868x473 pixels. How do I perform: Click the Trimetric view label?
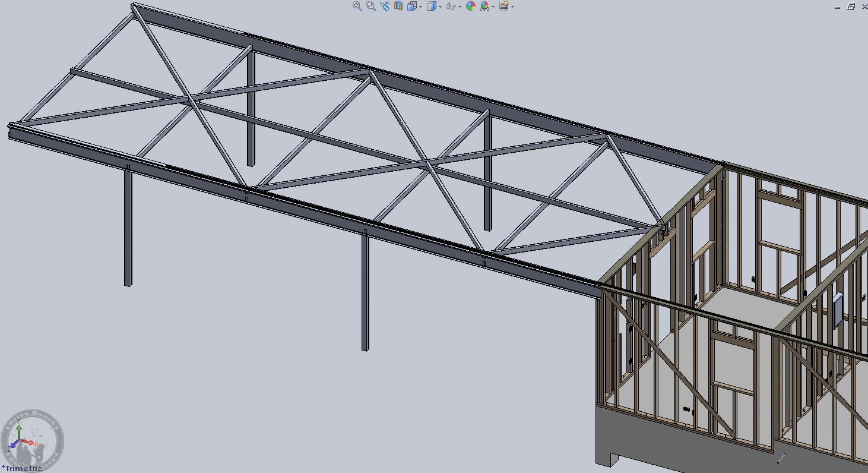point(23,468)
